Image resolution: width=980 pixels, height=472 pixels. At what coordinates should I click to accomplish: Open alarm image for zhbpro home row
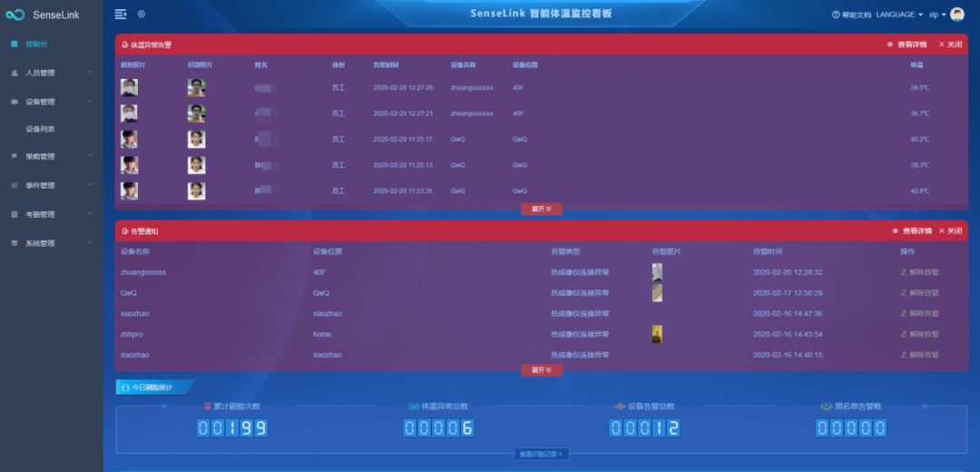(x=657, y=334)
